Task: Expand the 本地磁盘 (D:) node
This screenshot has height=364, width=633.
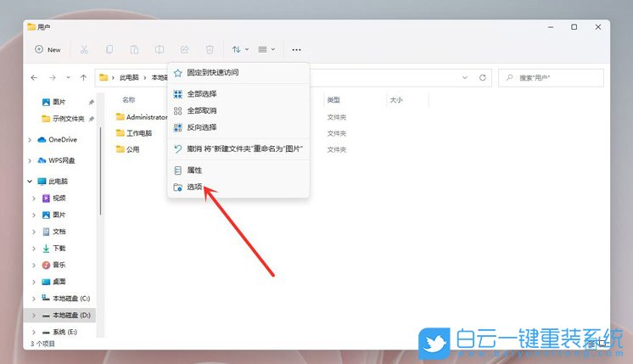Action: (34, 316)
